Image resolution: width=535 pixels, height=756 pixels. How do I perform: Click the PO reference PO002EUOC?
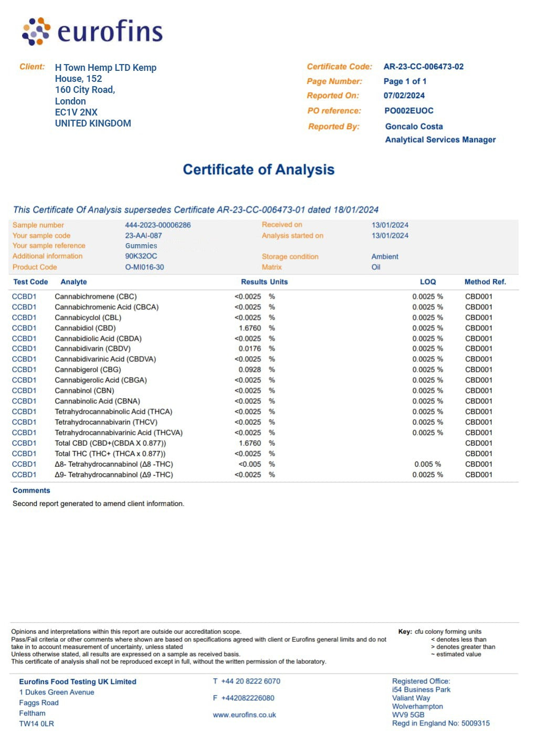coord(408,111)
